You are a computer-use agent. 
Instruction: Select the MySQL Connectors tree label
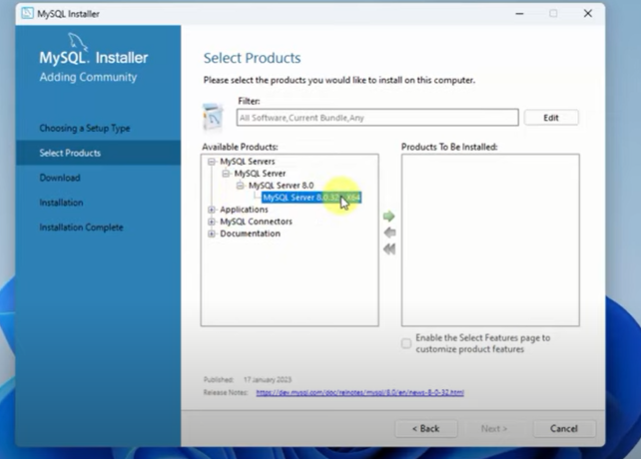click(x=256, y=222)
